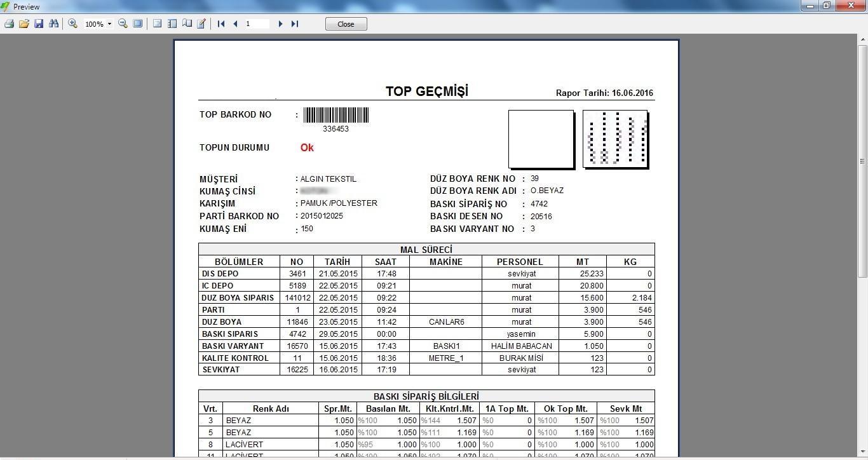Zoom in with the magnifier plus icon
Viewport: 868px width, 460px height.
(x=73, y=24)
